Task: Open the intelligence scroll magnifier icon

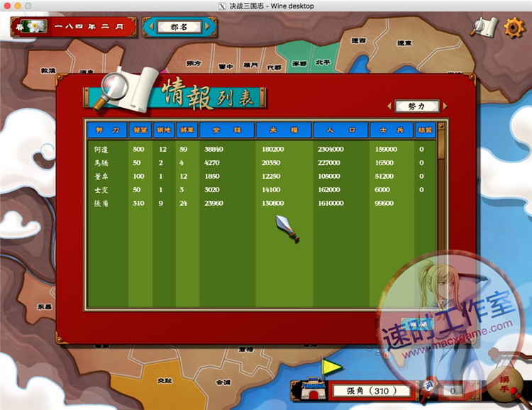Action: tap(484, 27)
